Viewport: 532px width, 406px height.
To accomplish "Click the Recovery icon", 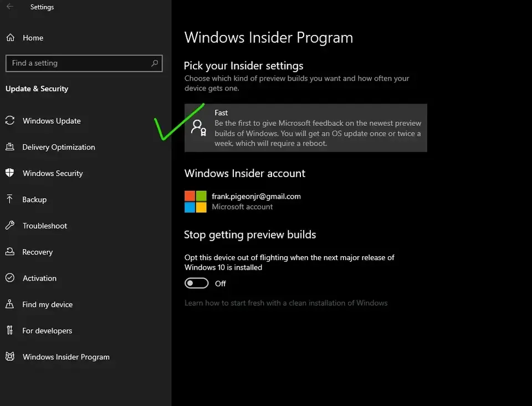I will point(10,252).
